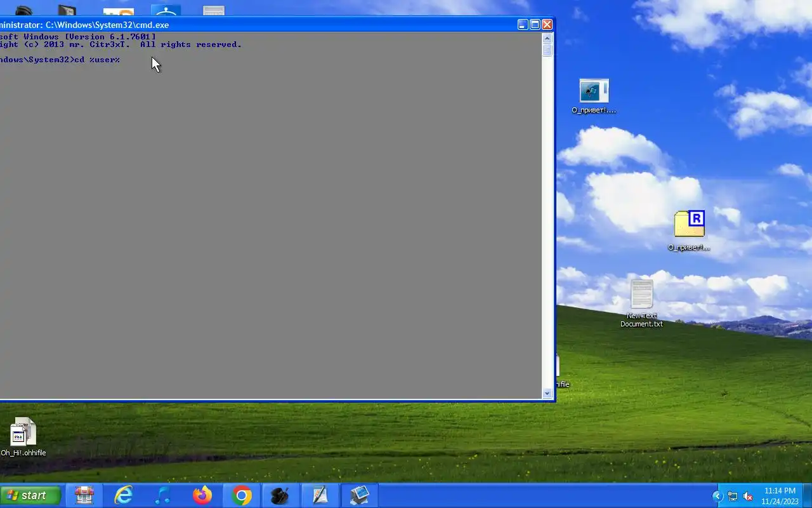
Task: Open Firefox from the taskbar
Action: 202,495
